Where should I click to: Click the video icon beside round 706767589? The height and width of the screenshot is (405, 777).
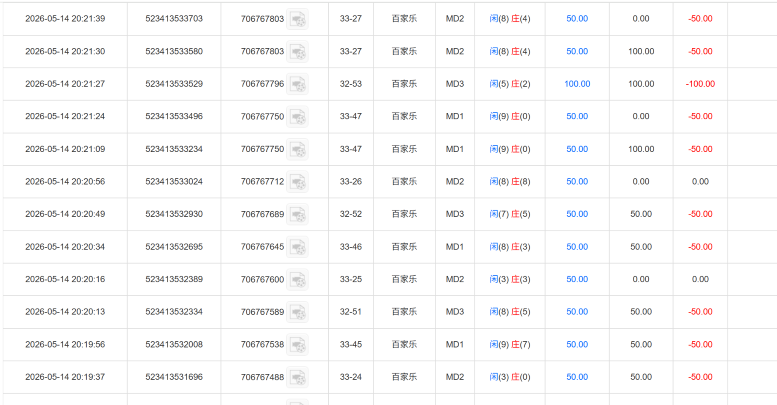(298, 312)
